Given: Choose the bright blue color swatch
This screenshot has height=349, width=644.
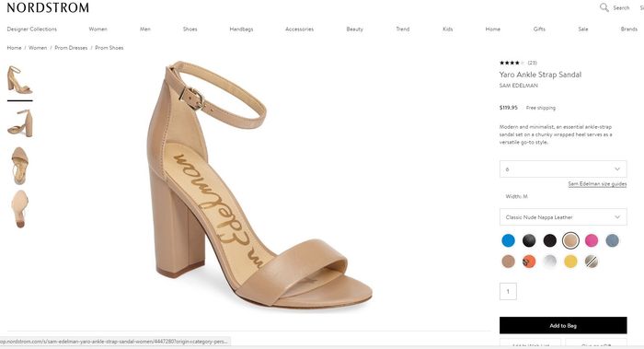Looking at the screenshot, I should [x=508, y=240].
